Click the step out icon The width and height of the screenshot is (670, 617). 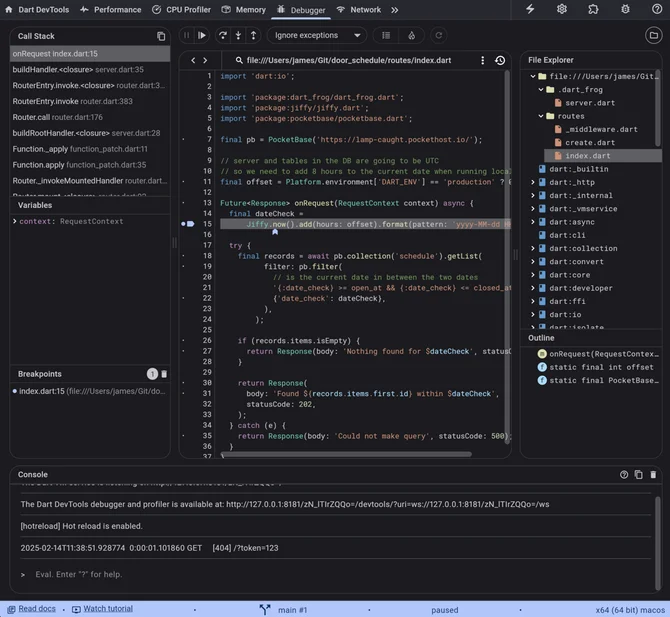click(253, 35)
